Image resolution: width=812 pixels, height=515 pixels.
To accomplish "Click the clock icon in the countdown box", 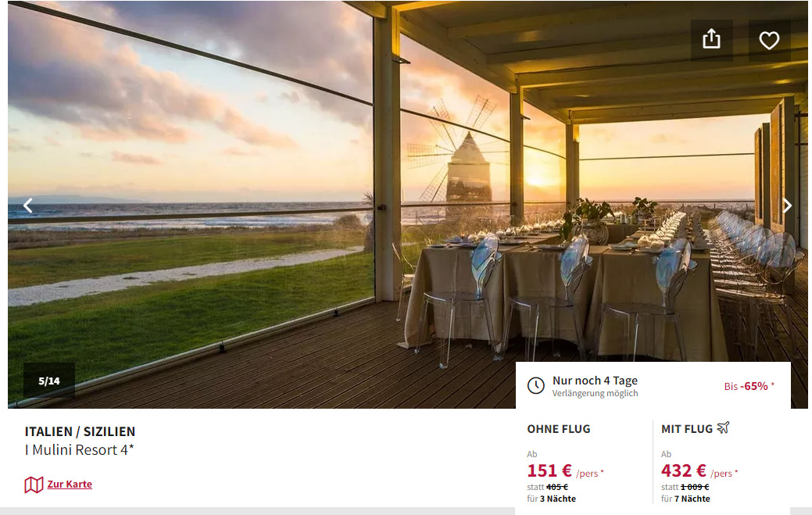I will point(536,385).
